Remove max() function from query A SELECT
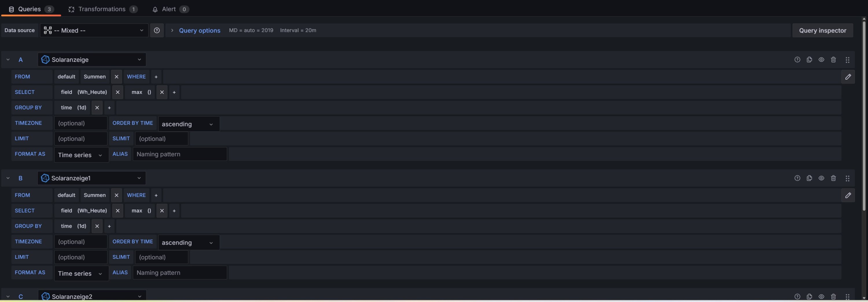This screenshot has width=868, height=302. point(162,92)
